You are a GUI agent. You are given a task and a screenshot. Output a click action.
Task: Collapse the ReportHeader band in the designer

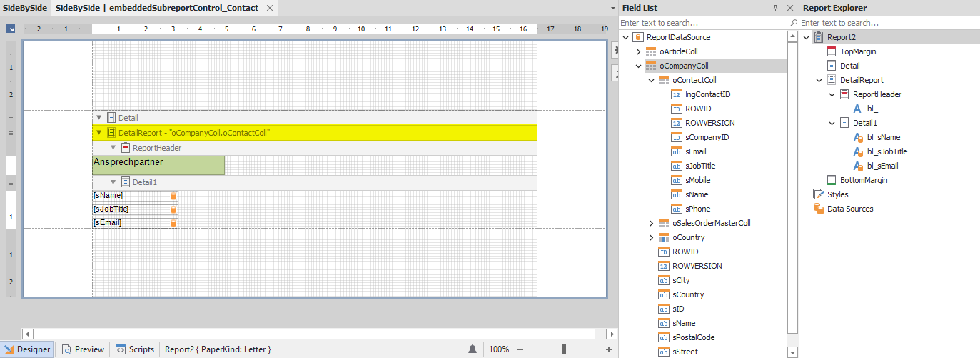[x=113, y=148]
